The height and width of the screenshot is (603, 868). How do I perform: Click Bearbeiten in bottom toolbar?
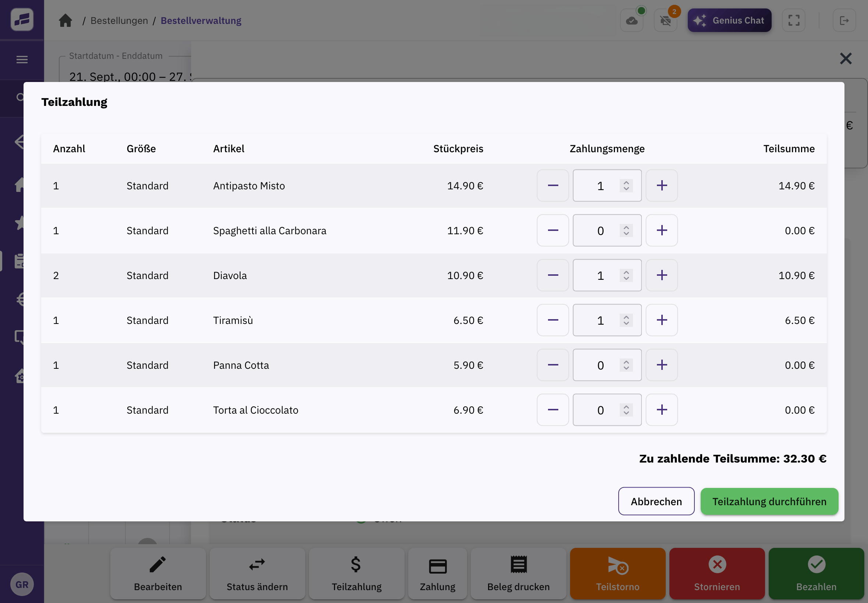coord(158,574)
